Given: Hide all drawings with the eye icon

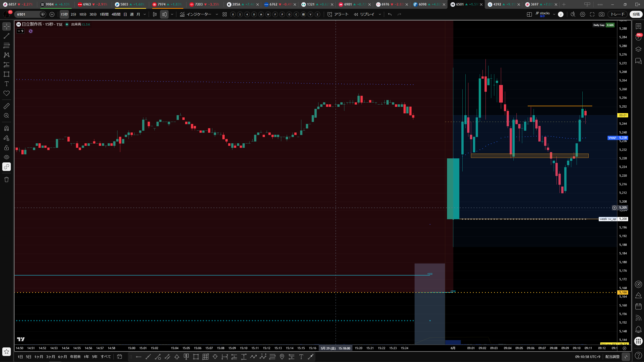Looking at the screenshot, I should click(7, 157).
